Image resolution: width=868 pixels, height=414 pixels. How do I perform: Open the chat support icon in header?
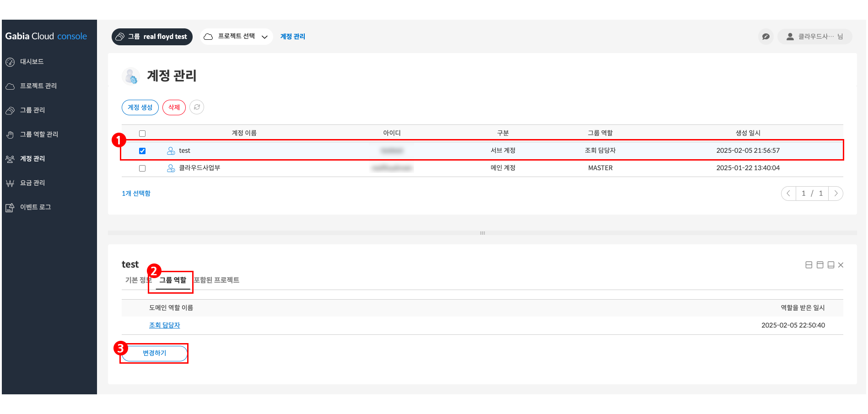click(x=766, y=37)
